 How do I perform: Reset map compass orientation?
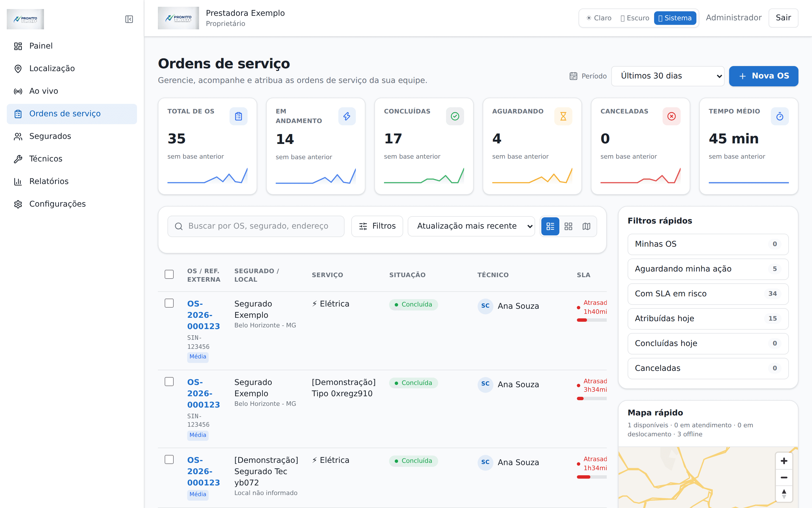pyautogui.click(x=784, y=494)
